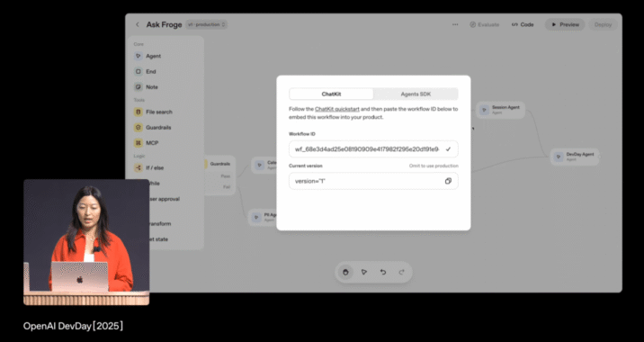Click the undo arrow

(383, 272)
